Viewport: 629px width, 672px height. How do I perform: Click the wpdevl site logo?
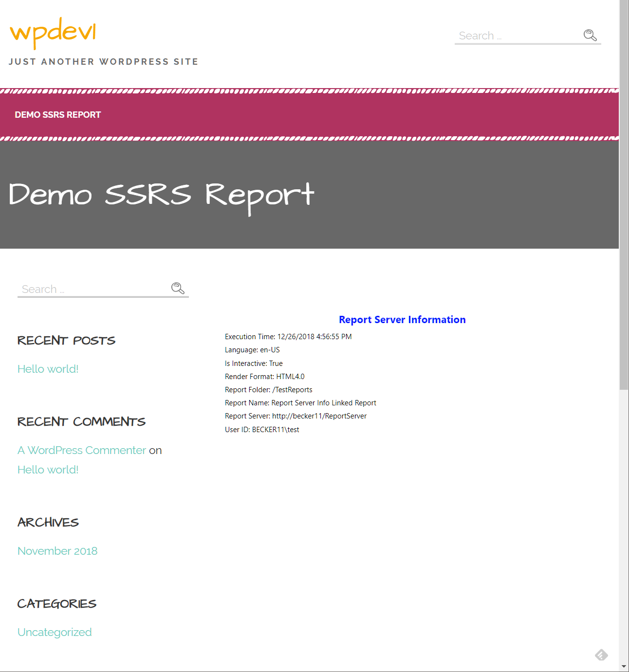[53, 32]
